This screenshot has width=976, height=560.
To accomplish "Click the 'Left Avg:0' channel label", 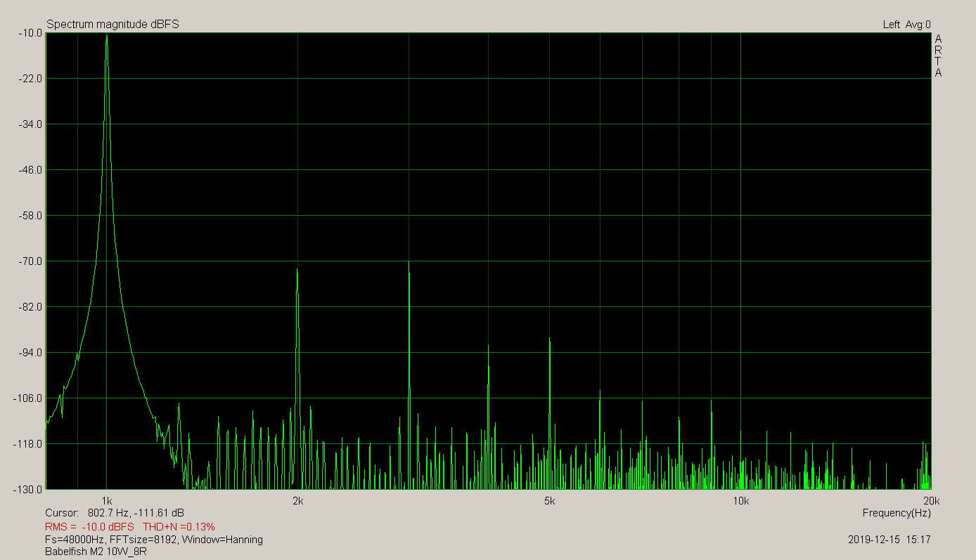I will coord(906,25).
